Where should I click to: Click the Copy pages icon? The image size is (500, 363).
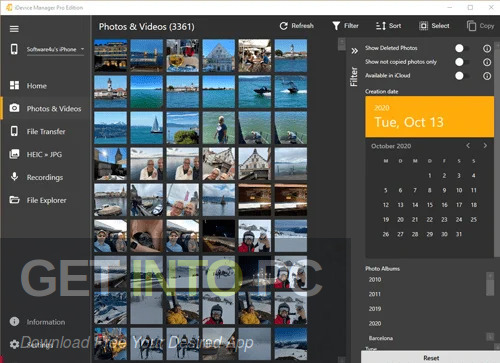[471, 26]
